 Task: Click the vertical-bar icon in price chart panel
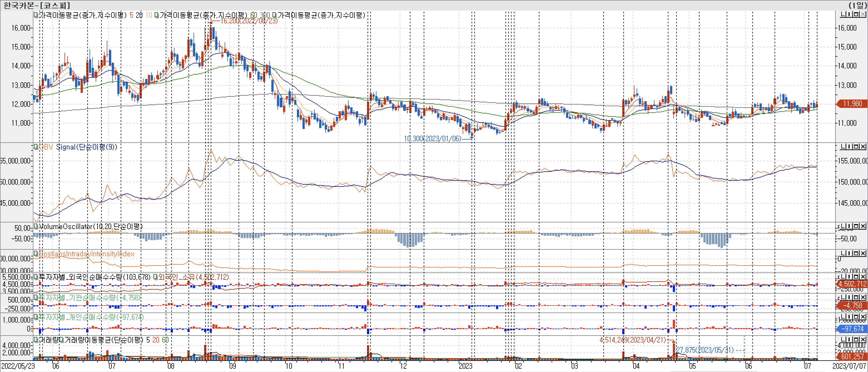(x=849, y=14)
